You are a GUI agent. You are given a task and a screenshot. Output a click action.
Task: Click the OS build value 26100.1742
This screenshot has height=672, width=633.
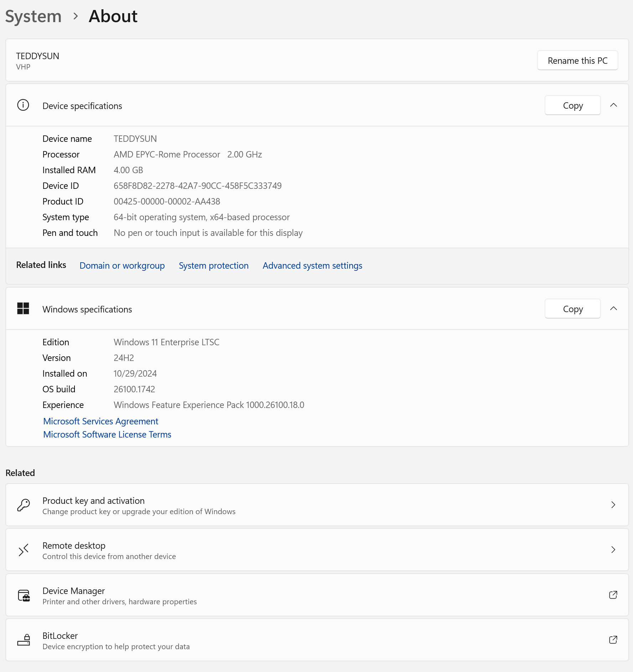(x=134, y=389)
